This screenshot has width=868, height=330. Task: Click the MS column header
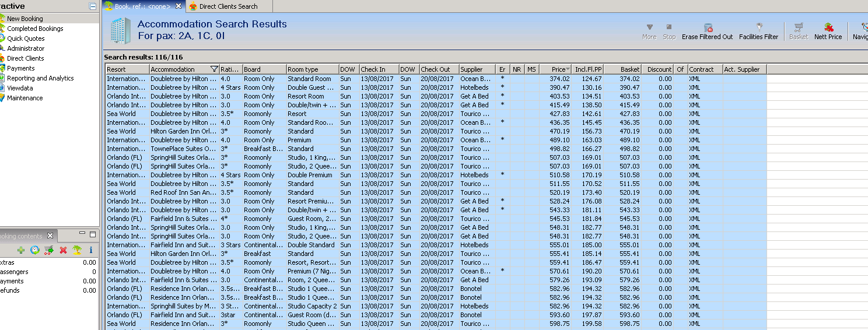coord(531,69)
